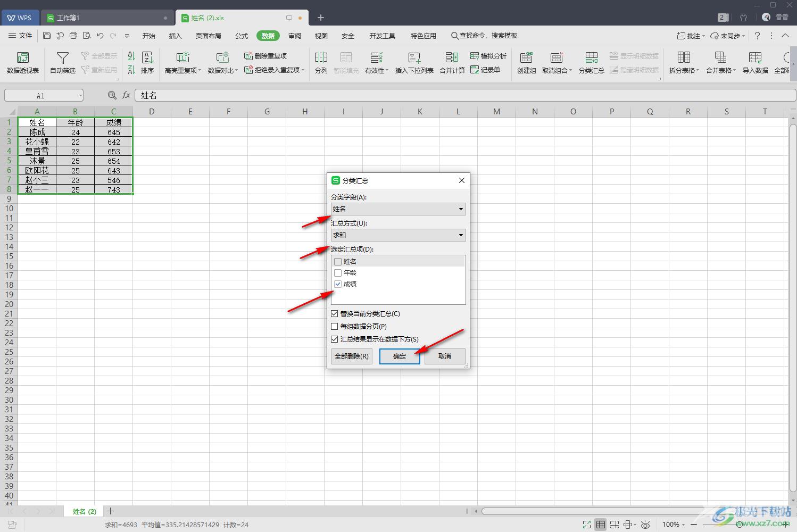Toggle 汇总结果显示在数据下方 checkbox
Viewport: 797px width, 532px height.
[335, 339]
